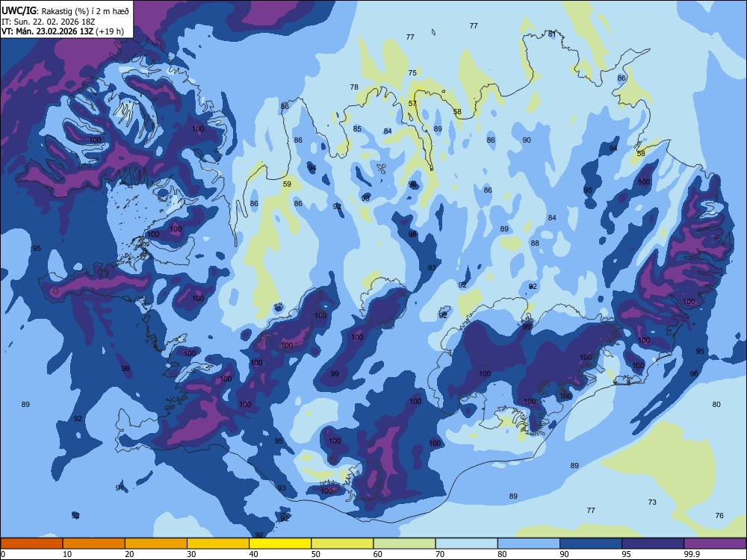Click the title text 'Rakastig (%) í 2 m hæð'
Screen dimensions: 747x560
coord(85,11)
